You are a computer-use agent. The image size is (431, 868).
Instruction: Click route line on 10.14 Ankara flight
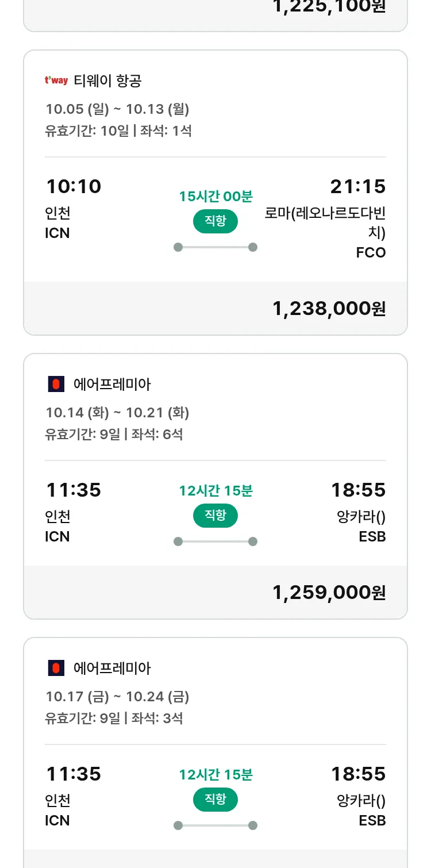click(215, 541)
